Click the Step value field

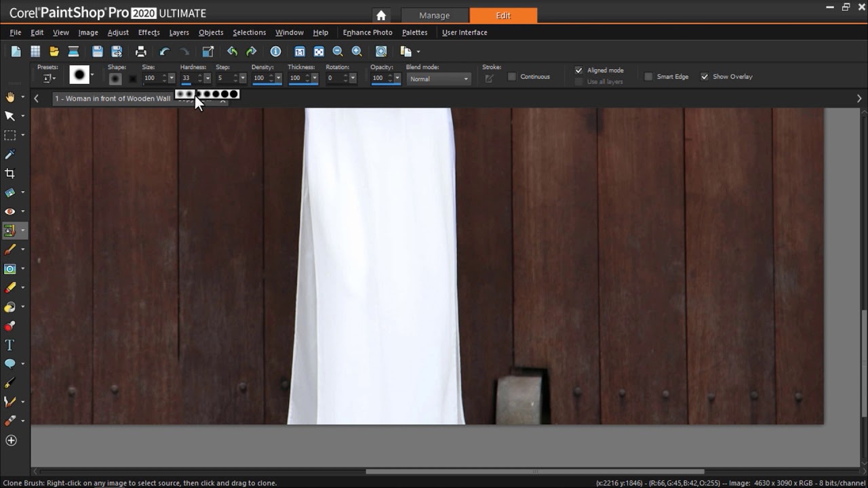[224, 78]
